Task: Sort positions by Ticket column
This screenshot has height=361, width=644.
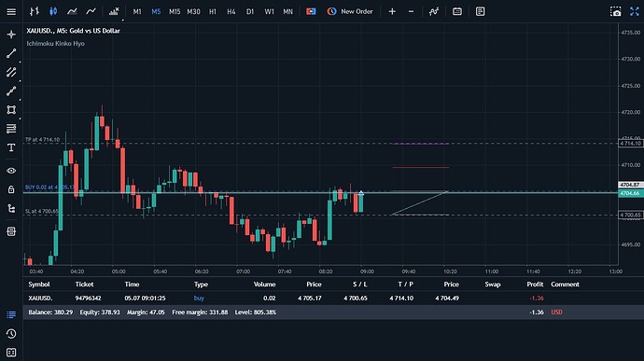Action: tap(84, 285)
